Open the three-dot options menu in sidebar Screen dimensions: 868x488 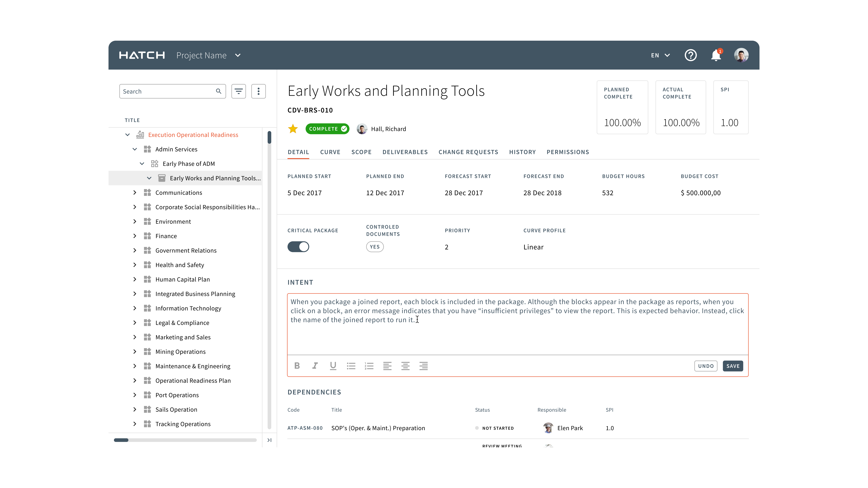pyautogui.click(x=258, y=91)
